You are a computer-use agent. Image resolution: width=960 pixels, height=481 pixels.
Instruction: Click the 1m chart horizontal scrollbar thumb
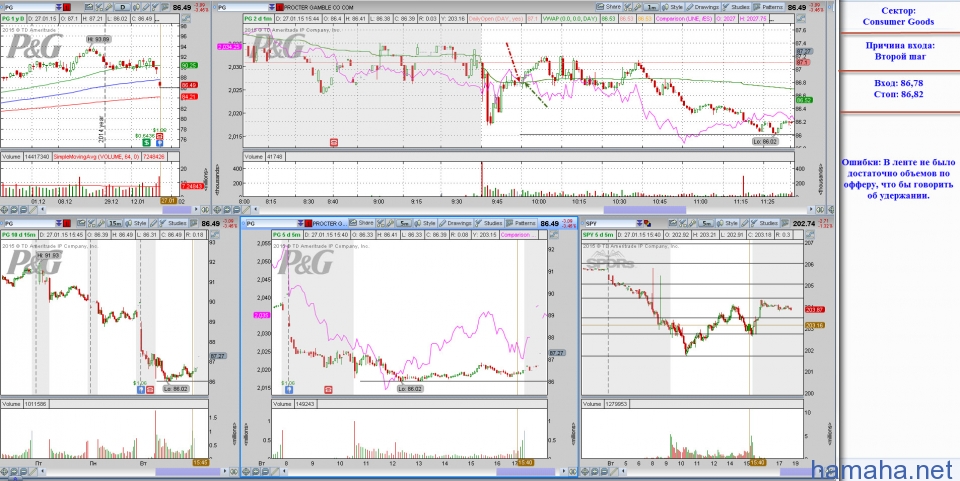(645, 210)
